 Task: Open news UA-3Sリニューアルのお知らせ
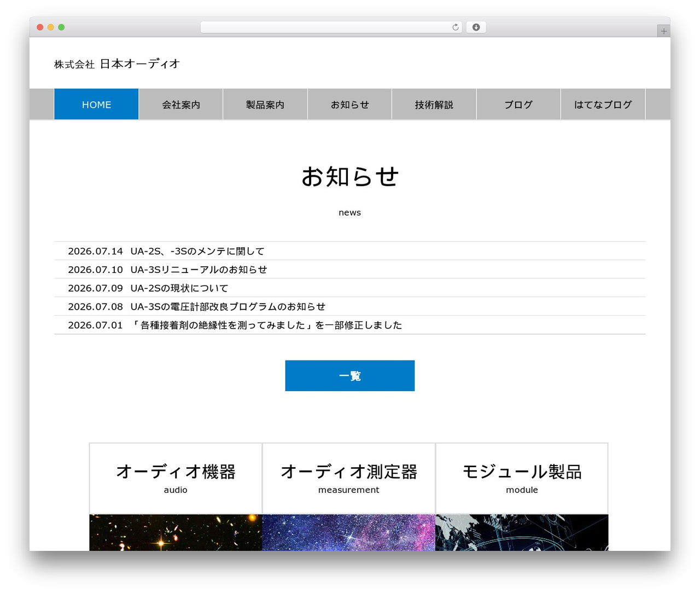(199, 270)
